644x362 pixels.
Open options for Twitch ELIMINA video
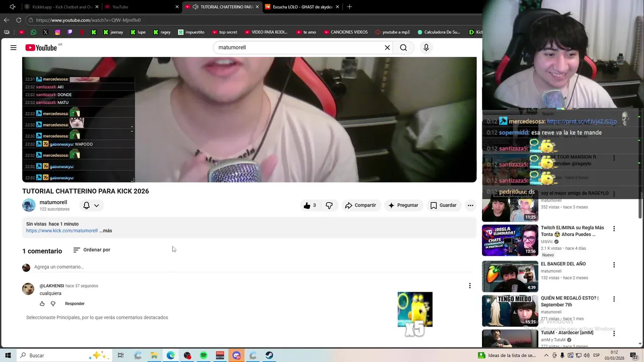click(x=614, y=228)
